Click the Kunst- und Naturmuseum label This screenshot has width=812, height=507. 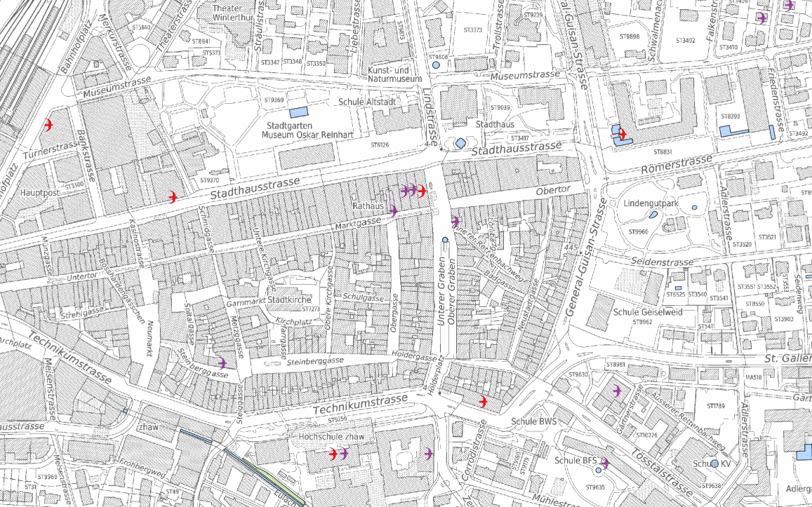[390, 75]
